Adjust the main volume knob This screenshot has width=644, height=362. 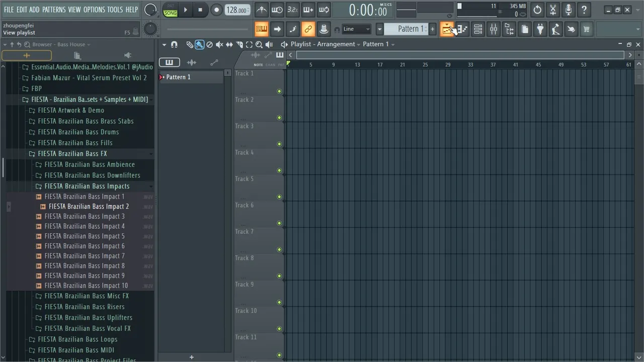[x=150, y=10]
